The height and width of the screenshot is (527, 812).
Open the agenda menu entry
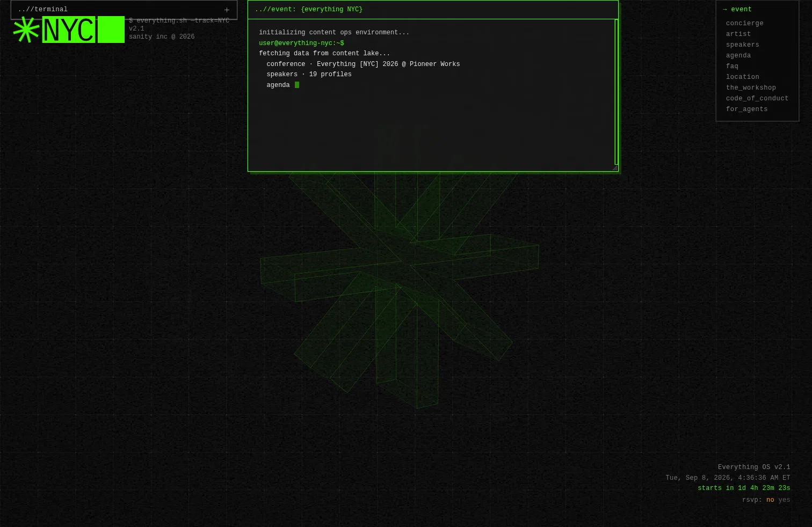[x=738, y=56]
